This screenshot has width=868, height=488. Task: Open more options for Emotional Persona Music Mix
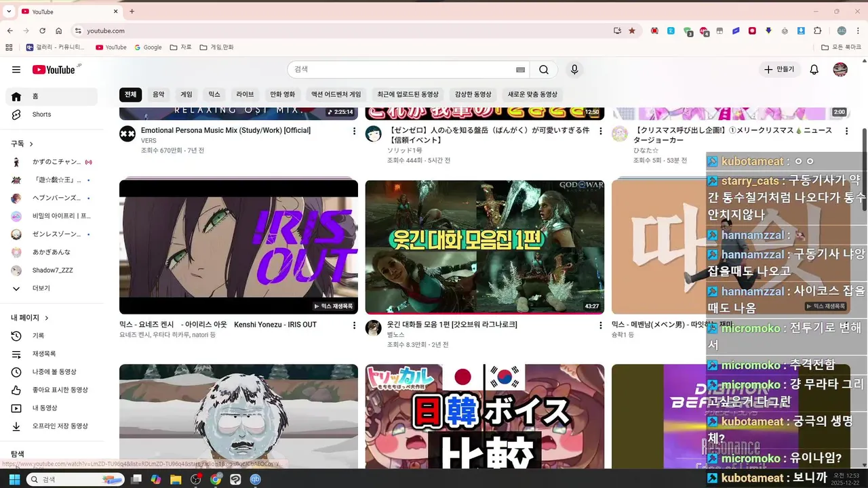point(354,131)
